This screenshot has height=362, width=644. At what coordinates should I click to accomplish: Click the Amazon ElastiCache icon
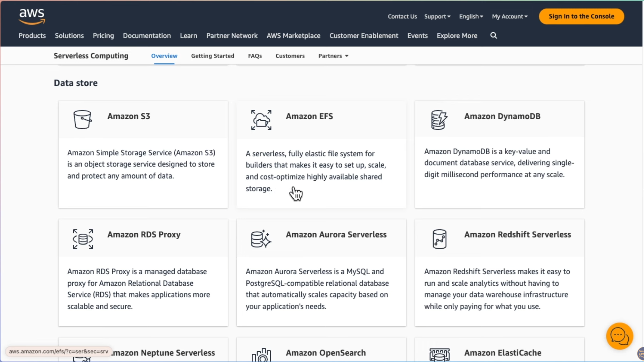pos(440,355)
